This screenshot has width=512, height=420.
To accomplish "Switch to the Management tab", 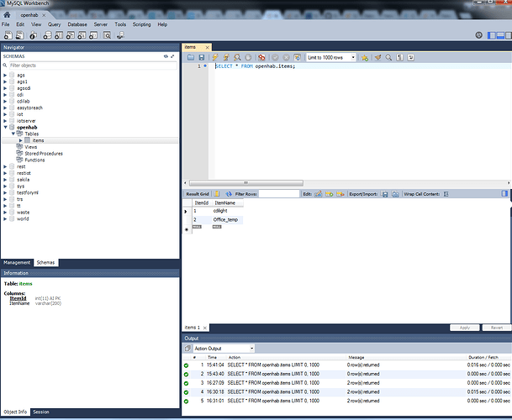I will 17,262.
